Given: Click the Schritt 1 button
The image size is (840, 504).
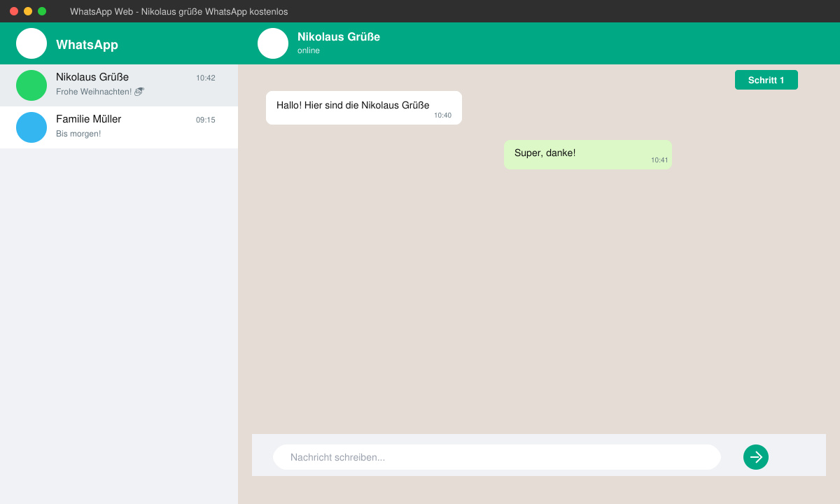Looking at the screenshot, I should pyautogui.click(x=766, y=80).
